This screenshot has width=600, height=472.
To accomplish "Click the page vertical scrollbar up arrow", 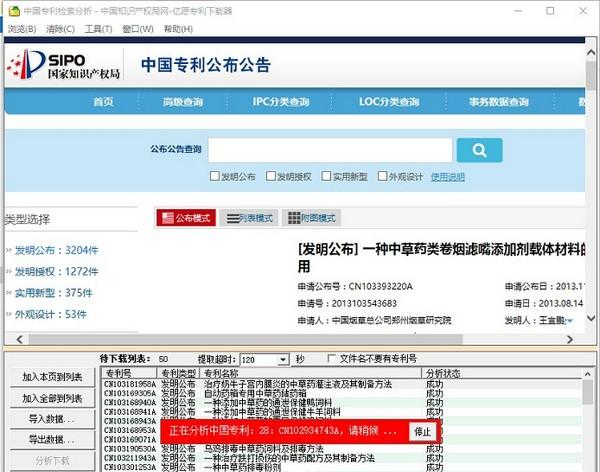I will (591, 52).
